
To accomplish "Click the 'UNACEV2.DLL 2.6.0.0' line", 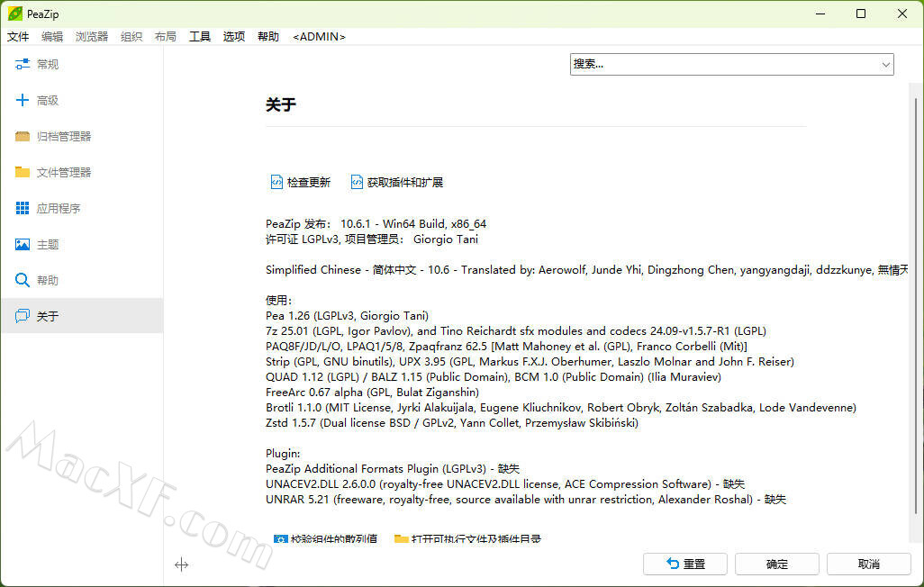I will pos(505,484).
